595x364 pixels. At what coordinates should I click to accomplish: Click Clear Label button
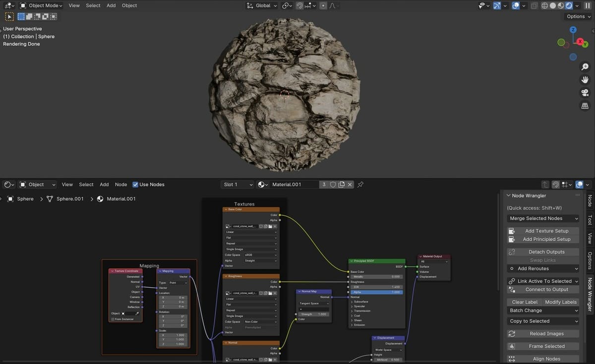coord(525,302)
